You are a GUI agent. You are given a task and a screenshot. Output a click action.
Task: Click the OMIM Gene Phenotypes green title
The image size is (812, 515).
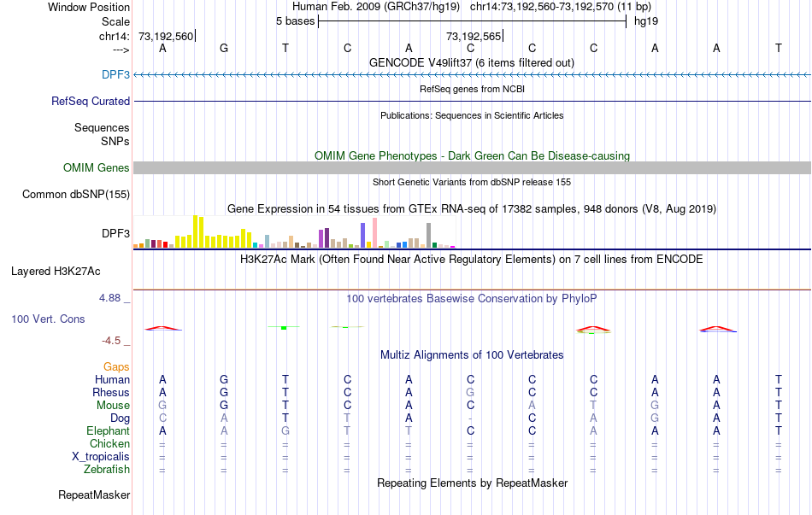point(473,155)
